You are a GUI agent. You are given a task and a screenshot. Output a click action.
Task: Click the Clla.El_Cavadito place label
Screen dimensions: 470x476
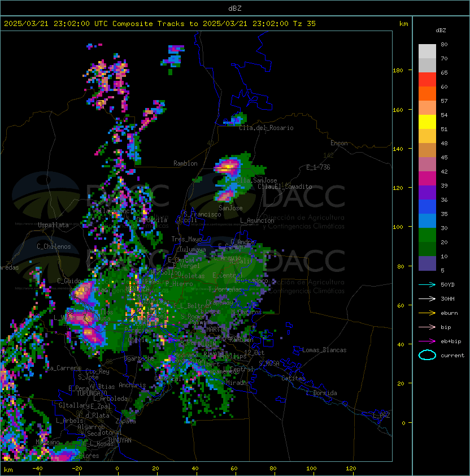coord(285,187)
